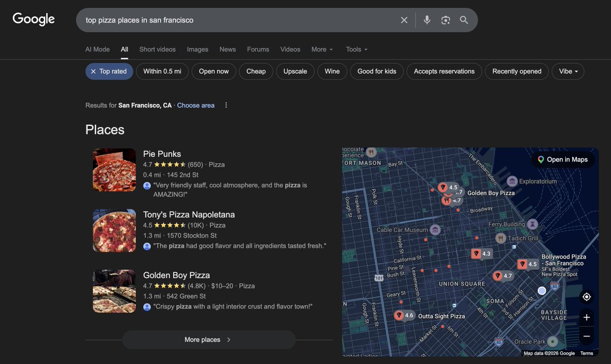Switch to Short videos tab
Viewport: 611px width, 364px height.
(x=157, y=49)
